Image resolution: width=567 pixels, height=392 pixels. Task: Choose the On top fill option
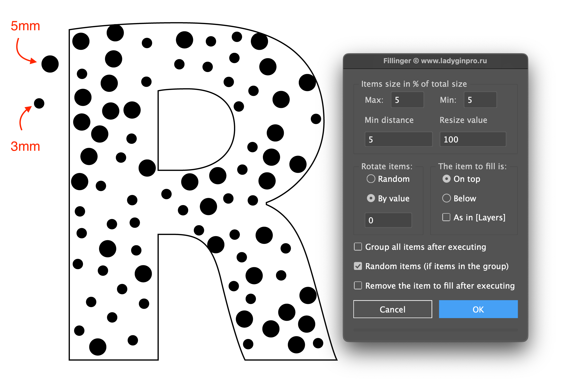click(x=446, y=179)
